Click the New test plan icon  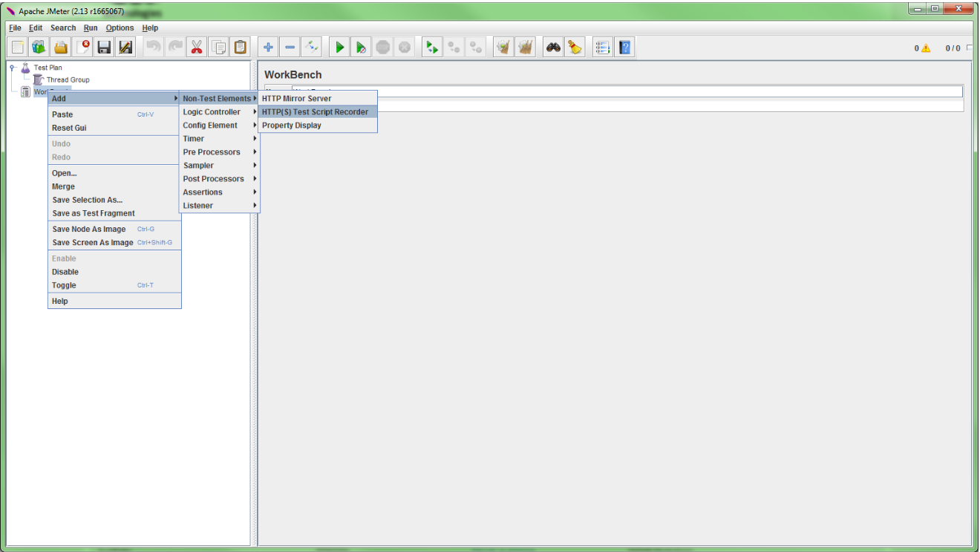(18, 48)
